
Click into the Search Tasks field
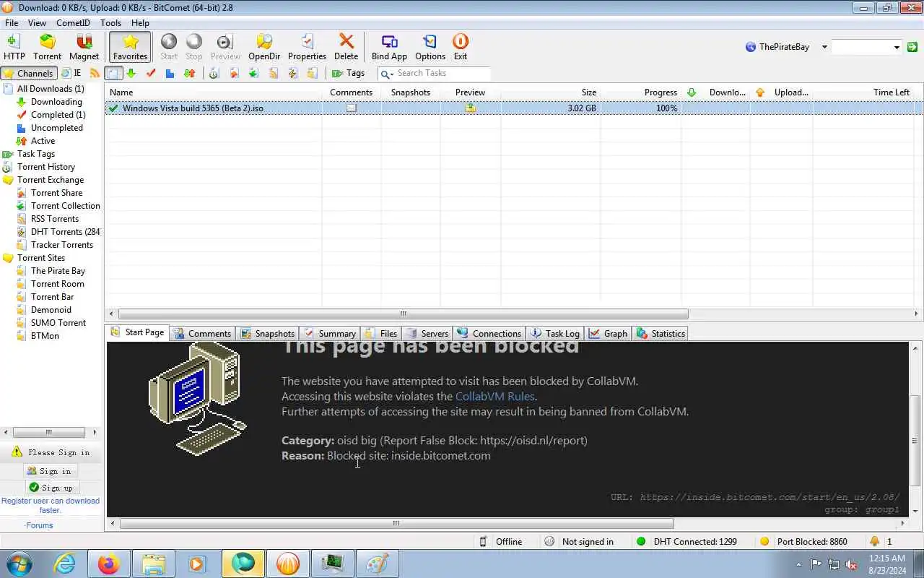(x=442, y=73)
